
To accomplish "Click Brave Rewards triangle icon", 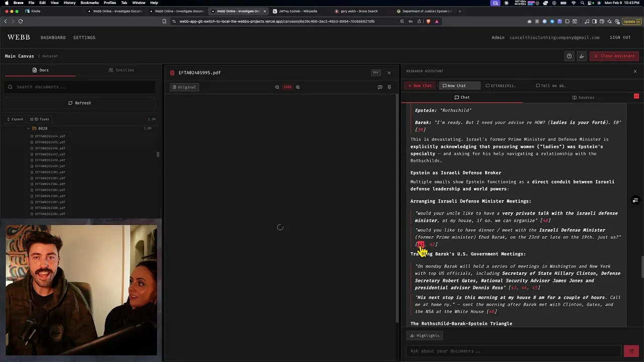I will pyautogui.click(x=437, y=21).
